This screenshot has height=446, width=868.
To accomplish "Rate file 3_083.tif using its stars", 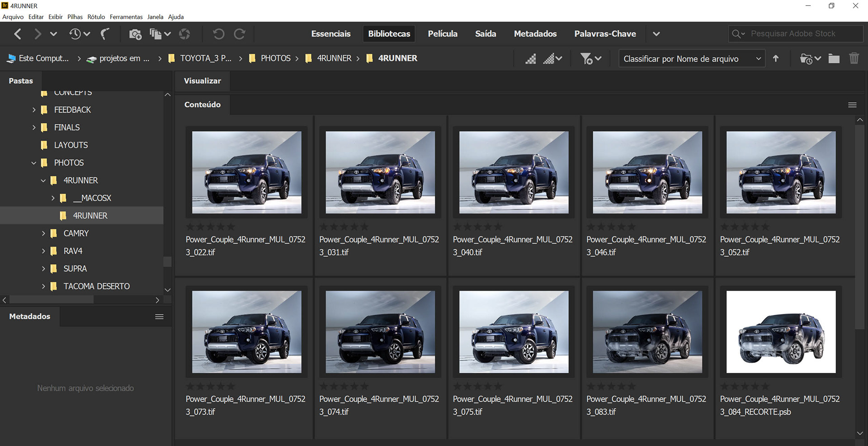I will coord(611,386).
